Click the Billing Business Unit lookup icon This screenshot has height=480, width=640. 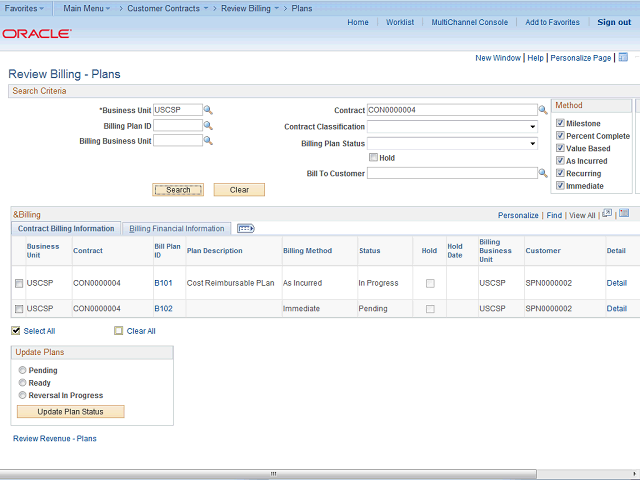pyautogui.click(x=208, y=141)
